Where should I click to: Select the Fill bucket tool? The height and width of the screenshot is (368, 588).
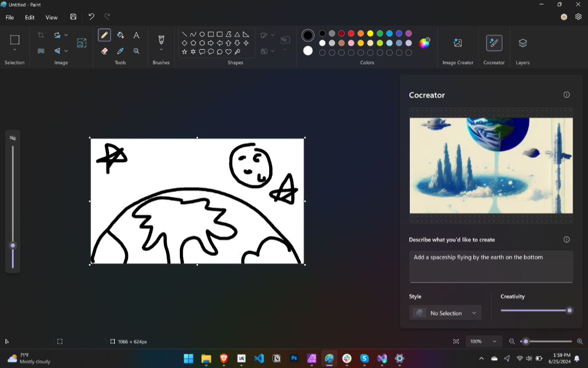(x=120, y=35)
